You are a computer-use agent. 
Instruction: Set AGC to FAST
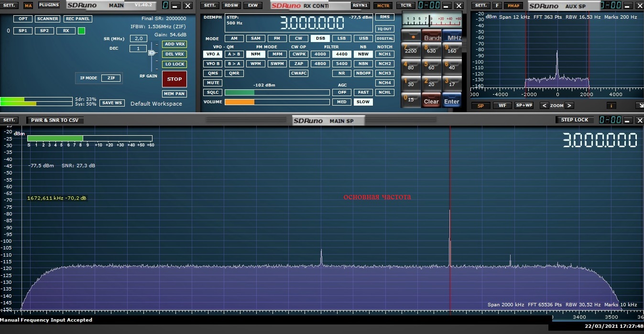click(363, 92)
